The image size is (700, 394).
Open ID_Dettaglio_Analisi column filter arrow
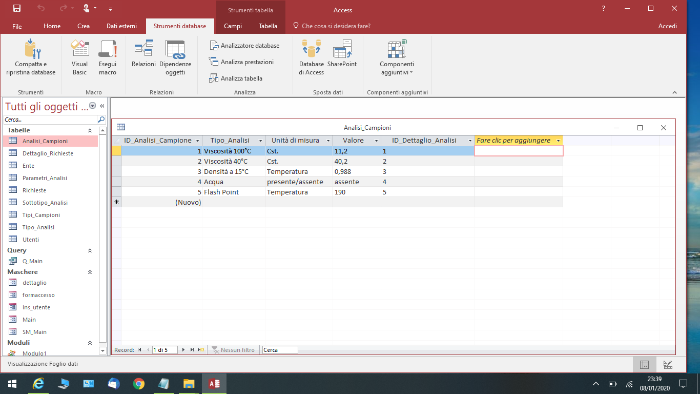click(470, 141)
